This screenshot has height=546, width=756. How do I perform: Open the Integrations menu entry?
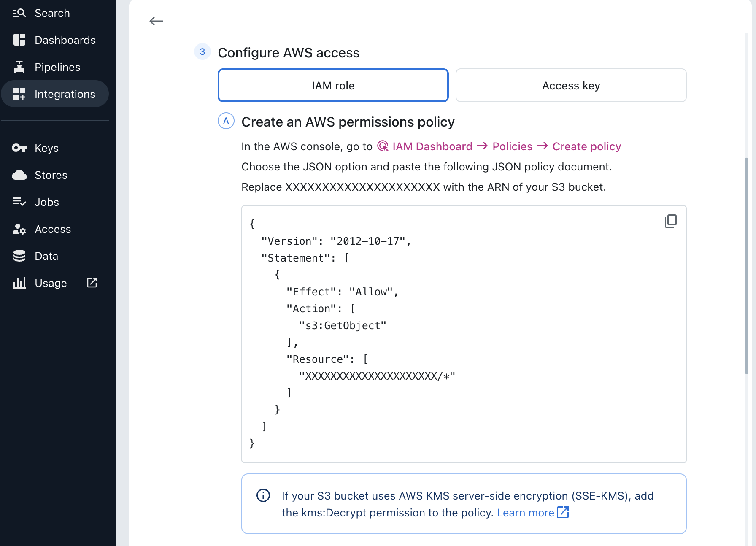[x=65, y=94]
